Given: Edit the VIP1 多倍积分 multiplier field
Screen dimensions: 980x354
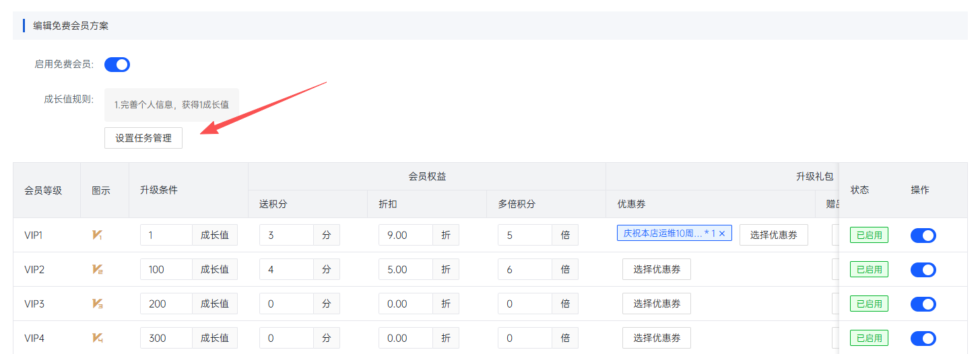Looking at the screenshot, I should pos(525,235).
